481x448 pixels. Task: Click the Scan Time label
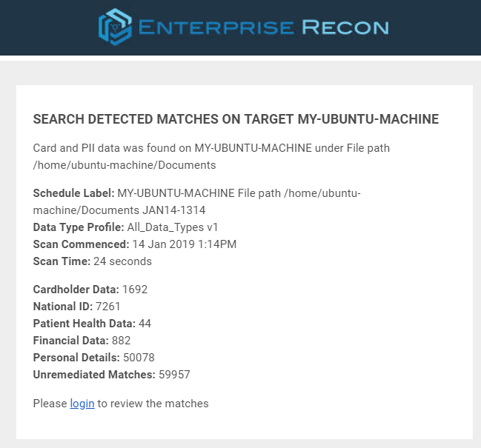click(62, 261)
